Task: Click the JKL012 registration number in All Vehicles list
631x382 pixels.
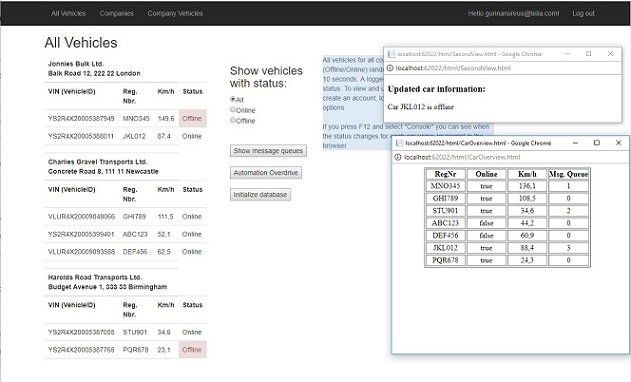Action: 134,136
